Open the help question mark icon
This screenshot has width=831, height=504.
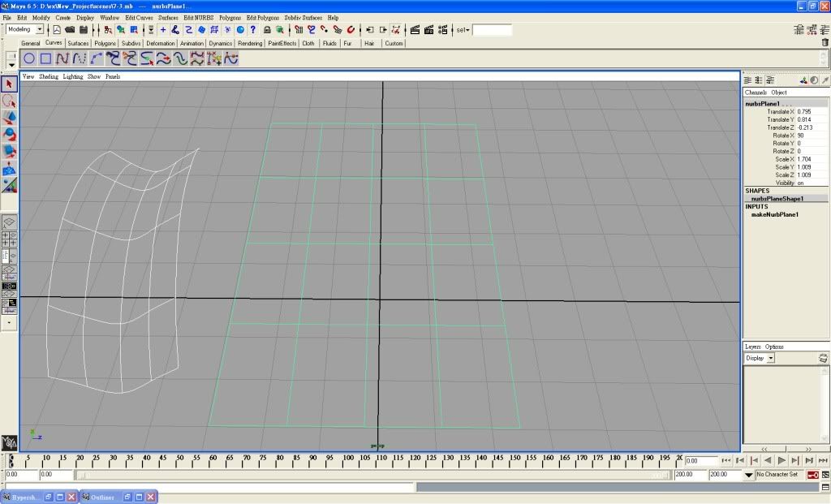pos(253,30)
